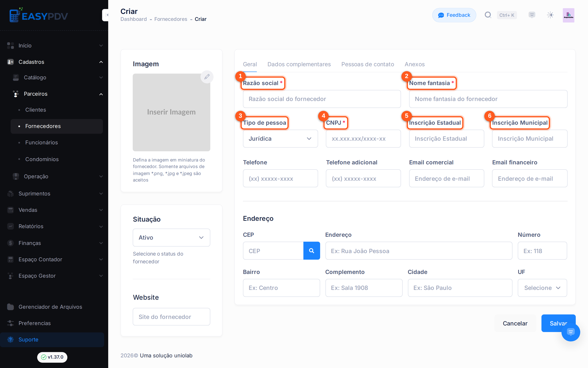Expand the Finanças menu chevron
The image size is (588, 368).
101,243
